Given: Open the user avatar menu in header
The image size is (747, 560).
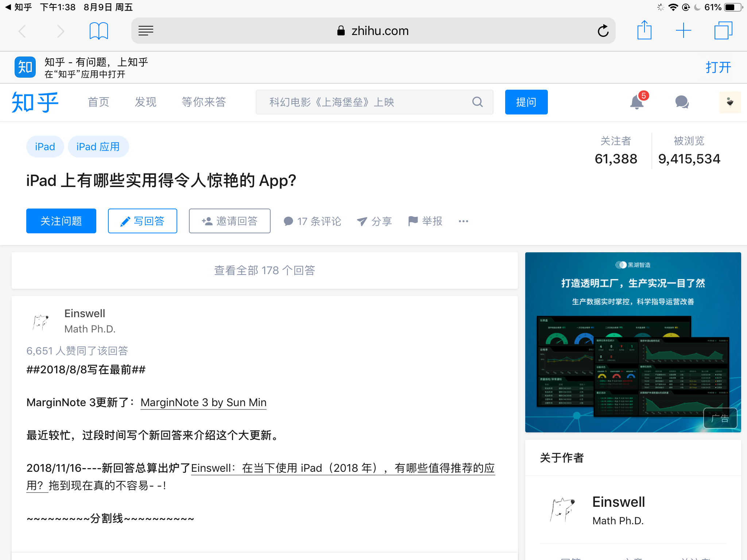Looking at the screenshot, I should coord(730,102).
